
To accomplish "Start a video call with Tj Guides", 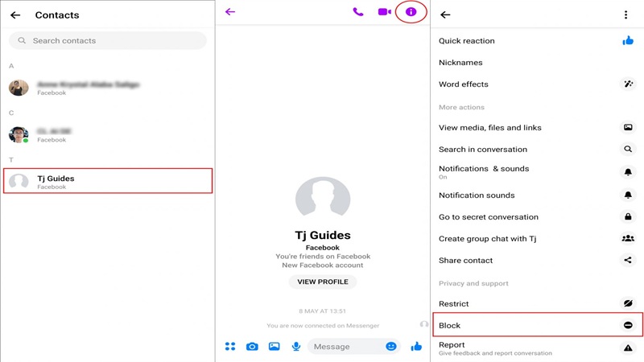I will [x=385, y=11].
